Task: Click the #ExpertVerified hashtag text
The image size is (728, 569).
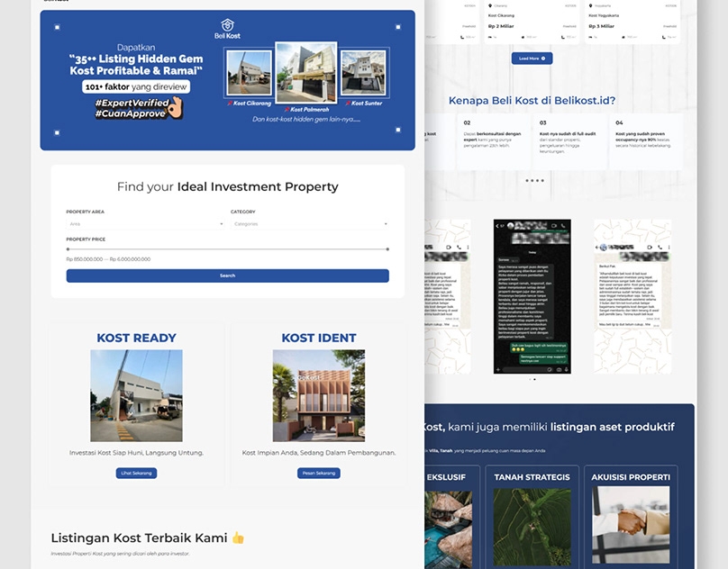Action: tap(132, 103)
